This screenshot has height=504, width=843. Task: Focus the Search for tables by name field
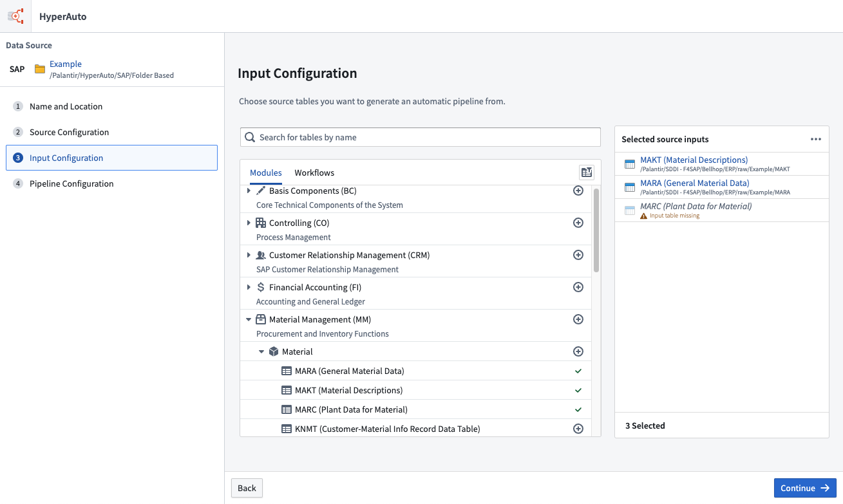(421, 137)
